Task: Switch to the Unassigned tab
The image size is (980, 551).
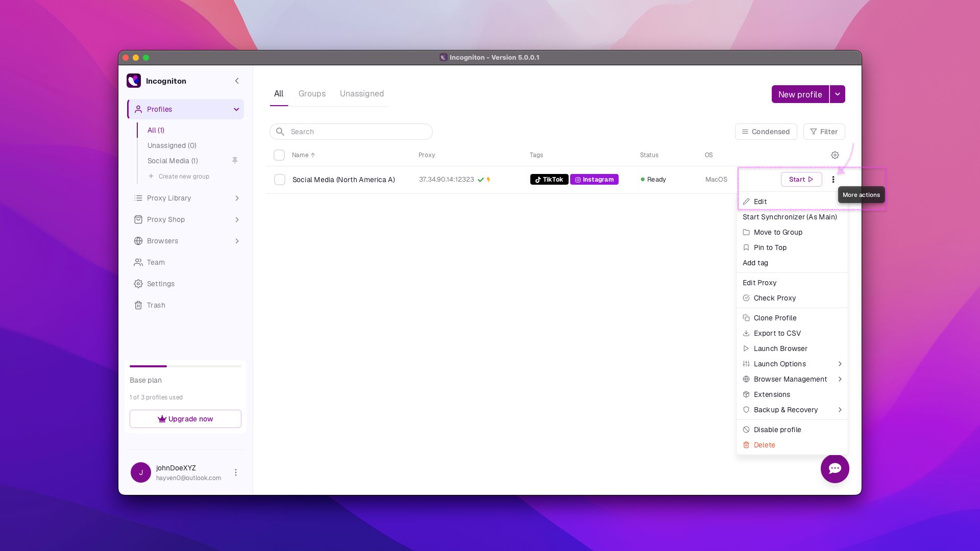Action: click(362, 94)
